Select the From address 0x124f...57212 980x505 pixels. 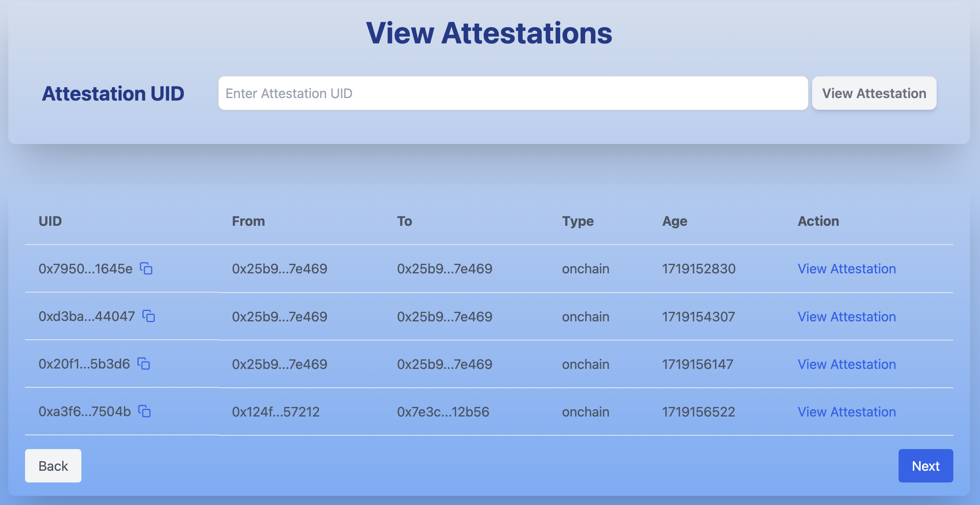point(275,412)
